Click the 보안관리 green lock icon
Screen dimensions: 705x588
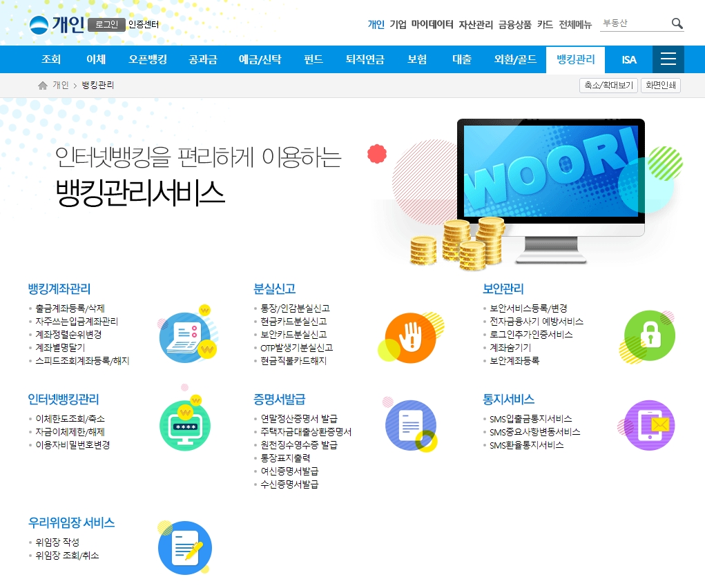pos(648,336)
